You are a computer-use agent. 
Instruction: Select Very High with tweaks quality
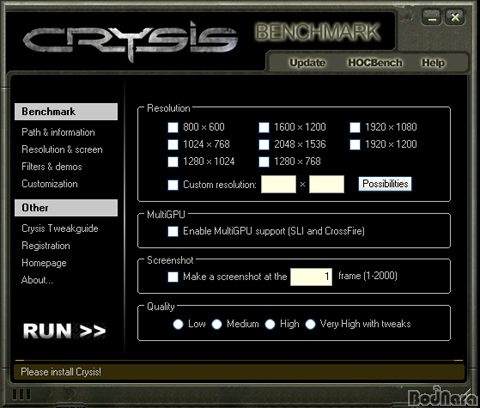(x=310, y=324)
